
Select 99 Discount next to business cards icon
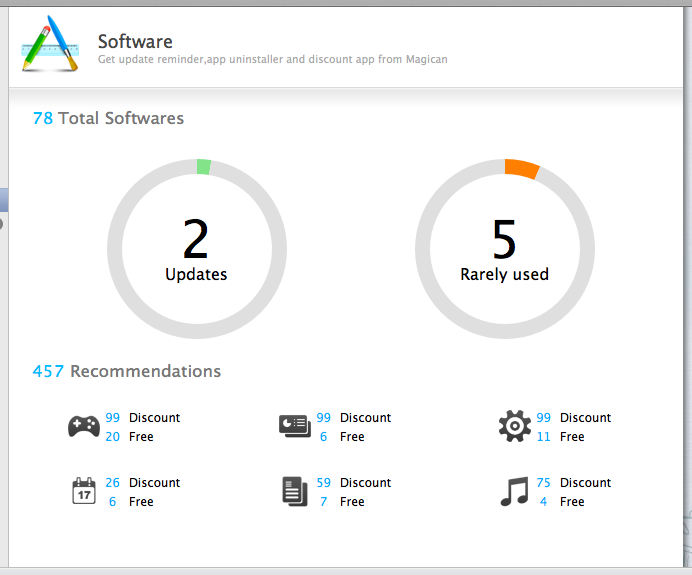[354, 417]
